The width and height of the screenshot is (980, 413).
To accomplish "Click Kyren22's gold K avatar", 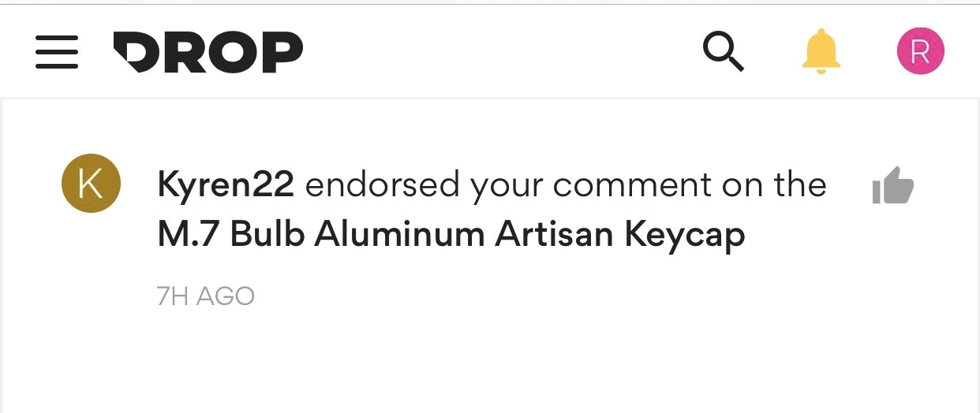I will click(x=91, y=184).
